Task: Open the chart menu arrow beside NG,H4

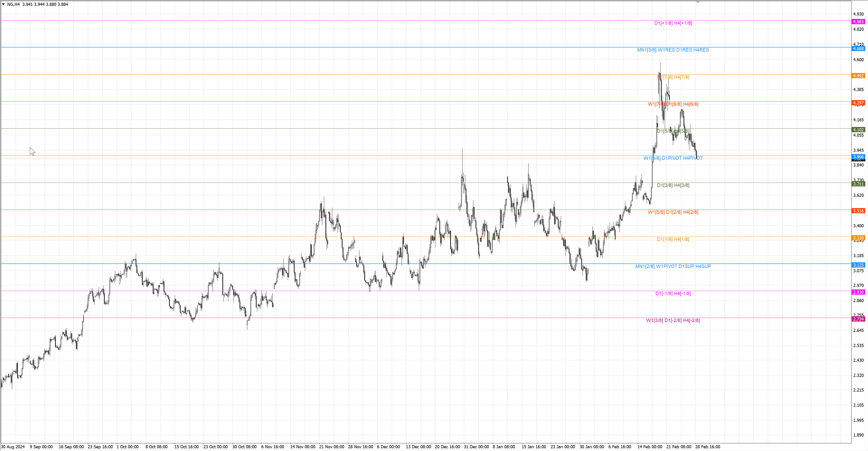Action: click(x=3, y=4)
